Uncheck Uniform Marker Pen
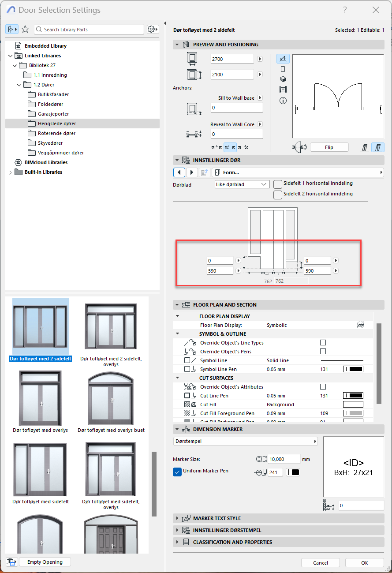The width and height of the screenshot is (392, 573). [x=177, y=472]
